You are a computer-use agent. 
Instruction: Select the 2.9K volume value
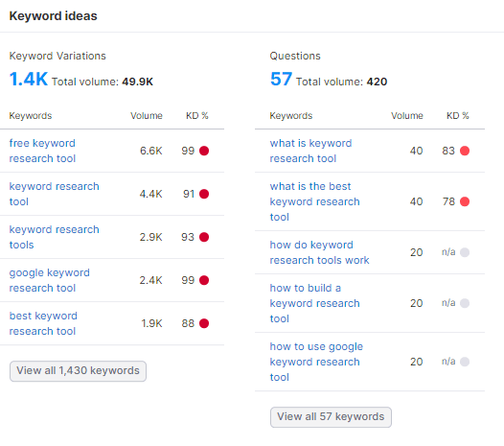[151, 237]
